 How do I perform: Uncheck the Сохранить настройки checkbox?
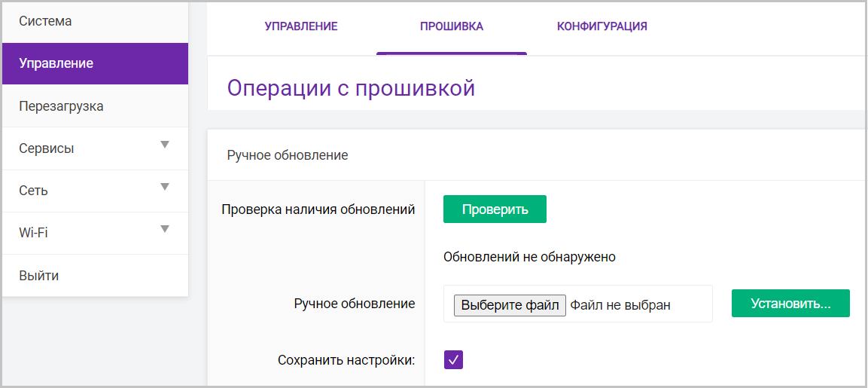[x=453, y=360]
